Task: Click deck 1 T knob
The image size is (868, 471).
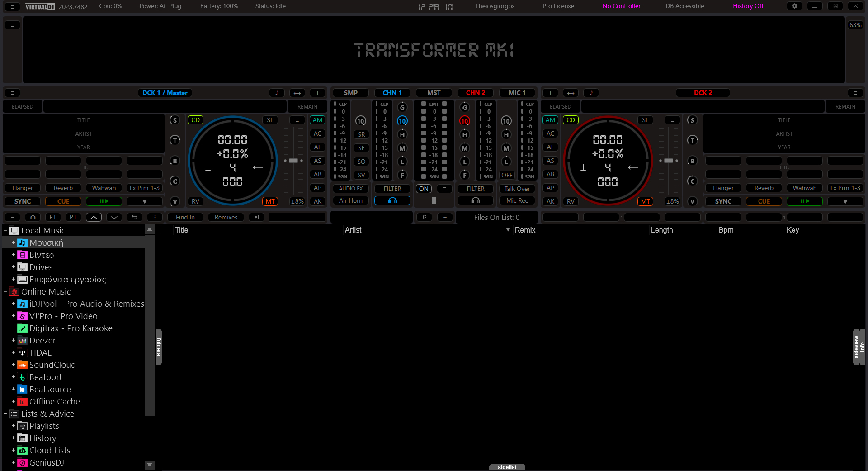Action: pos(175,141)
